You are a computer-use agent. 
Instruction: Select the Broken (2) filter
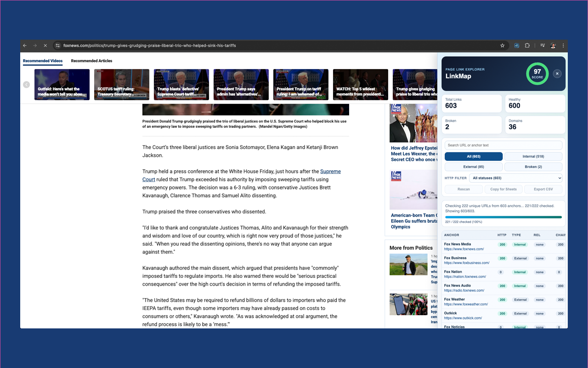[x=533, y=167]
